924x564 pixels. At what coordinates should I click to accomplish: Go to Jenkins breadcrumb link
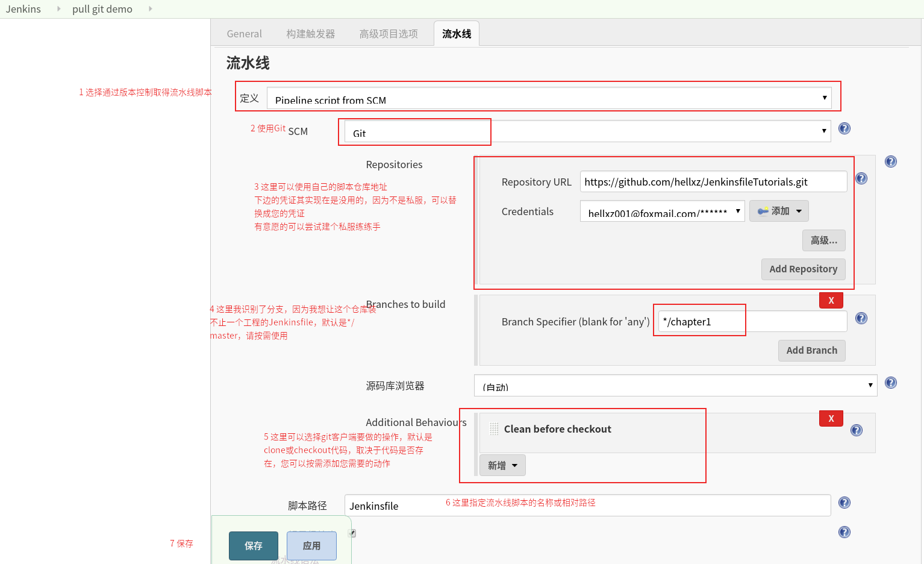tap(23, 9)
